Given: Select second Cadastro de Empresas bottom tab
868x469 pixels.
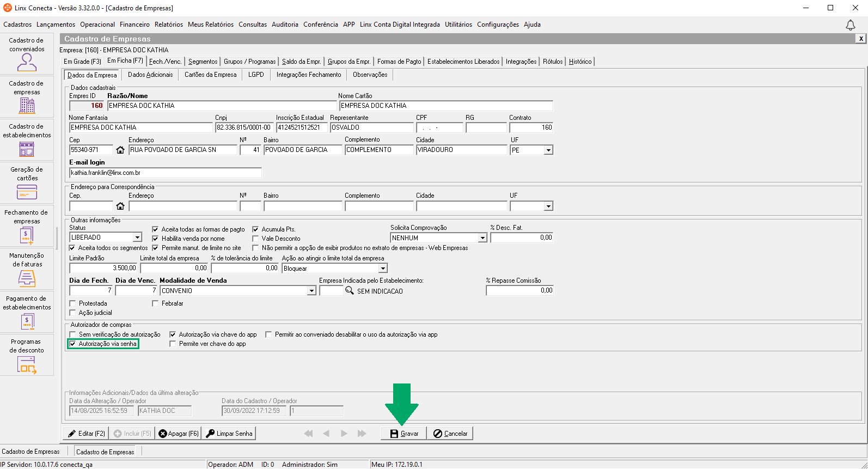Looking at the screenshot, I should coord(105,452).
